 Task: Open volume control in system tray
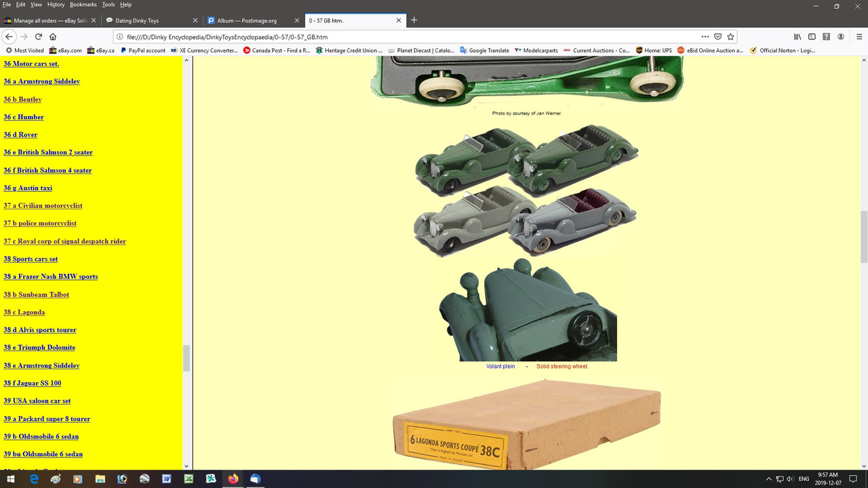[791, 479]
